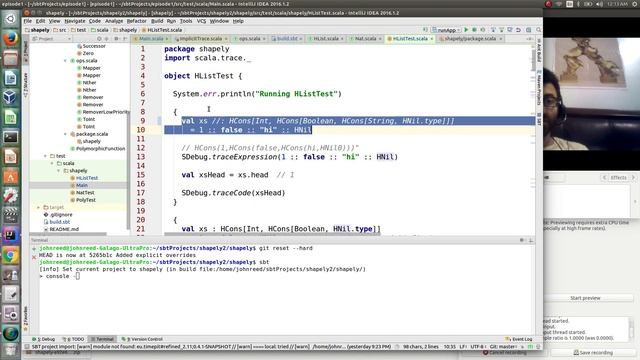Hide the terminal panel
Image resolution: width=640 pixels, height=360 pixels.
(531, 240)
